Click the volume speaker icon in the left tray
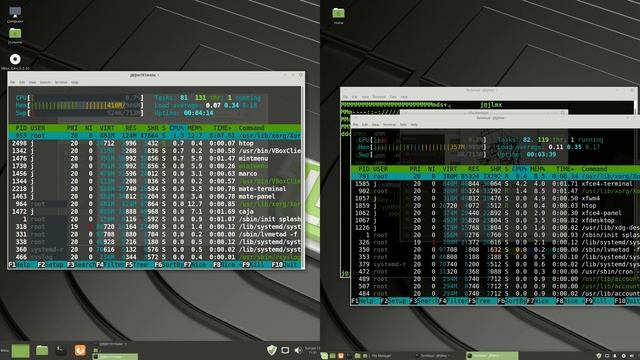Screen dimensions: 640x360 tap(298, 350)
